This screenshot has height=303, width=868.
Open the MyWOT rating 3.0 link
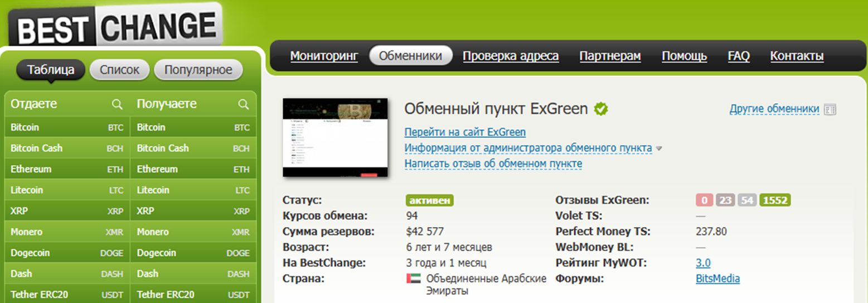pyautogui.click(x=703, y=263)
